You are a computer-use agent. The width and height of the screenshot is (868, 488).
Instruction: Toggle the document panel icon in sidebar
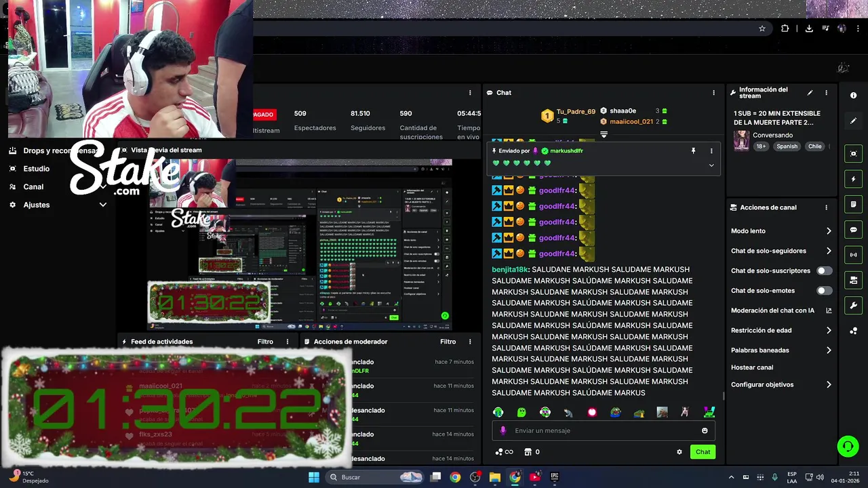click(853, 204)
